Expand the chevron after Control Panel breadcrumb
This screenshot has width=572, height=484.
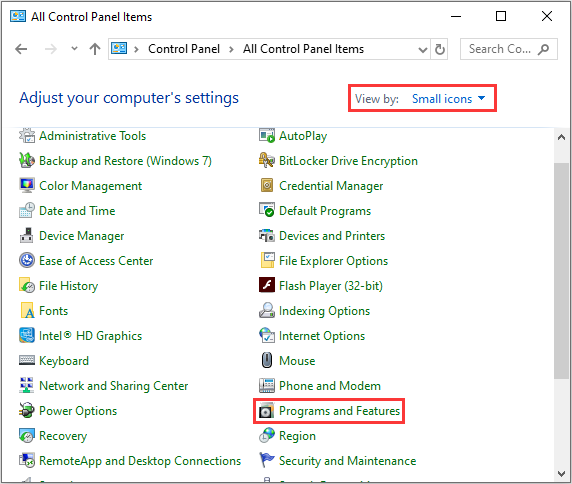[231, 49]
